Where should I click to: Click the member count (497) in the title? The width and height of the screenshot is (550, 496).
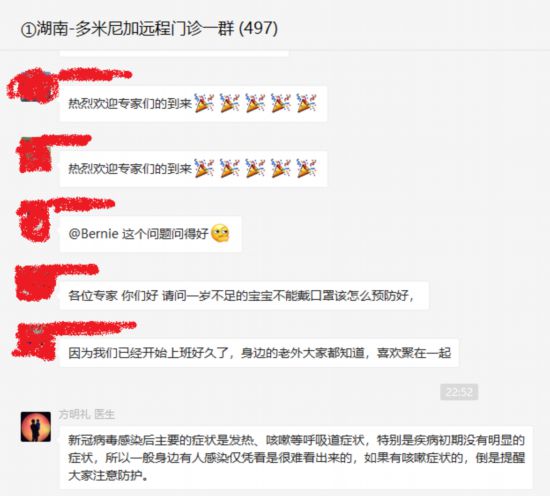click(259, 28)
